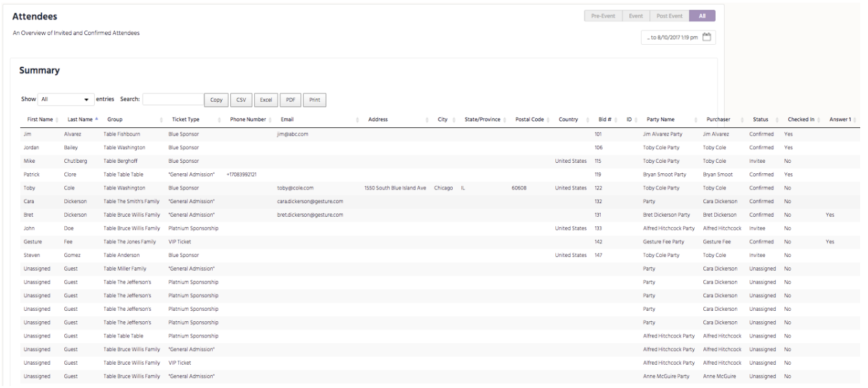Viewport: 868px width, 388px height.
Task: Click Table Miller Family cell
Action: point(127,269)
